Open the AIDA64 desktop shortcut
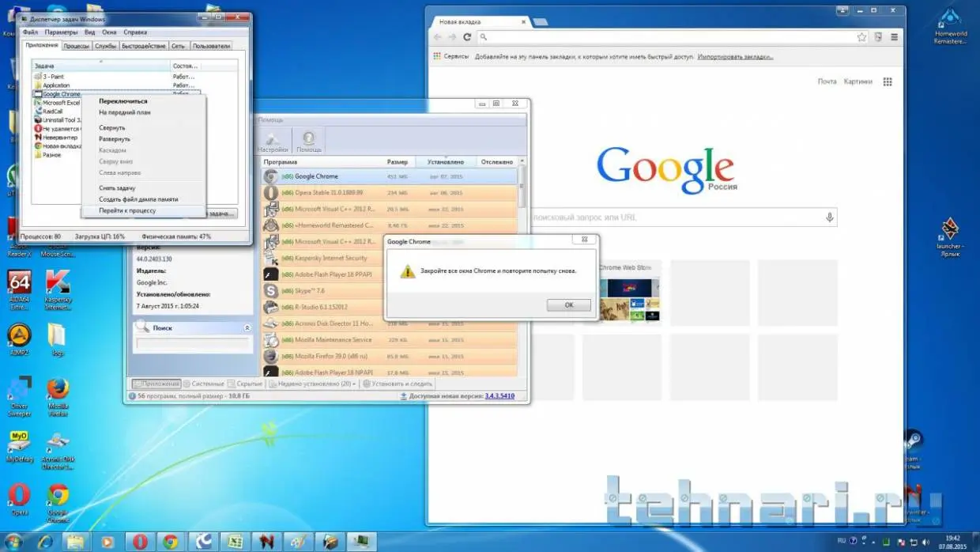The image size is (980, 552). click(19, 289)
